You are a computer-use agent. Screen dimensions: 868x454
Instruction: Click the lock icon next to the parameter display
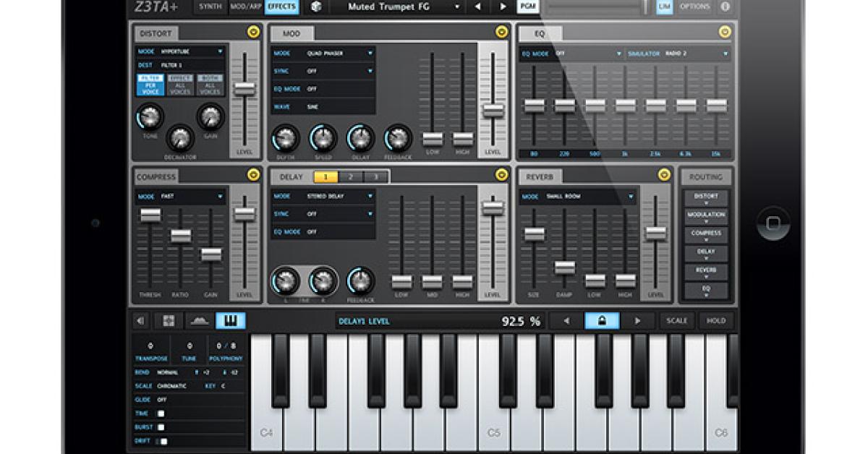(x=603, y=320)
